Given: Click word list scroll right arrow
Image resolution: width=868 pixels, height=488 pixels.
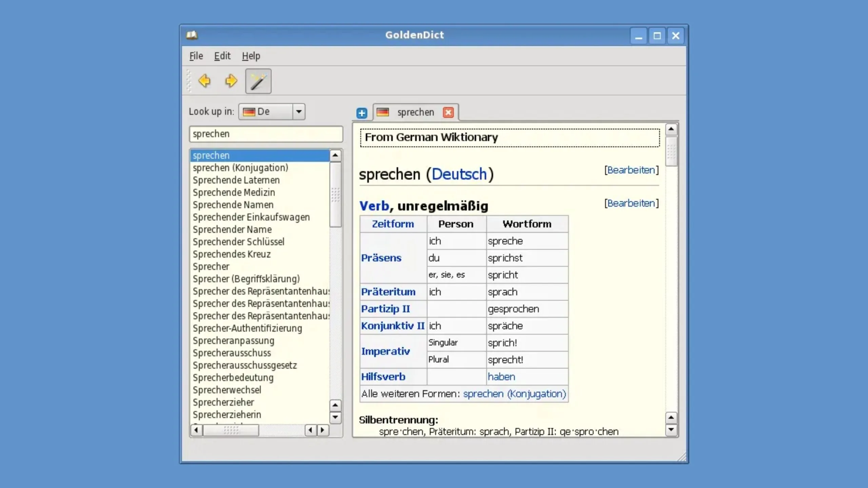Looking at the screenshot, I should click(x=322, y=430).
